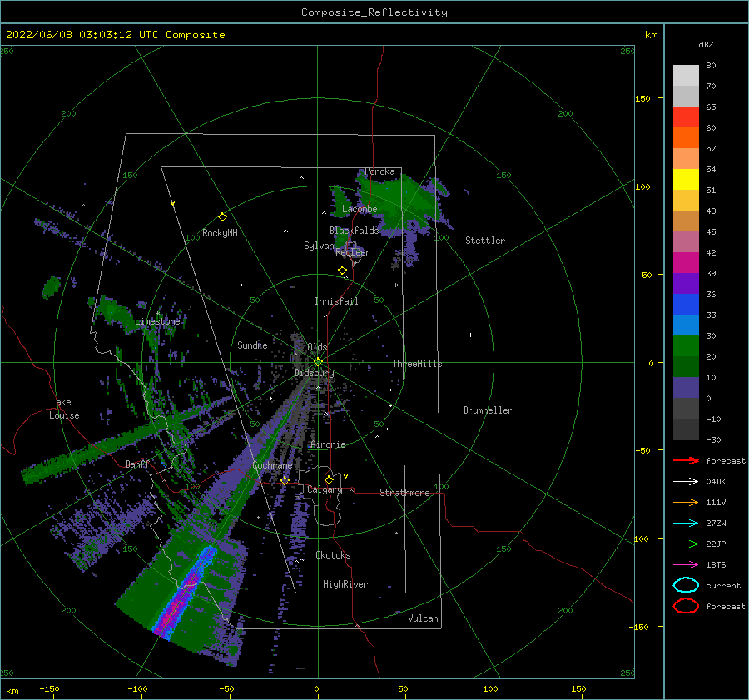The height and width of the screenshot is (700, 749).
Task: Select the Drumheller town label
Action: 488,410
